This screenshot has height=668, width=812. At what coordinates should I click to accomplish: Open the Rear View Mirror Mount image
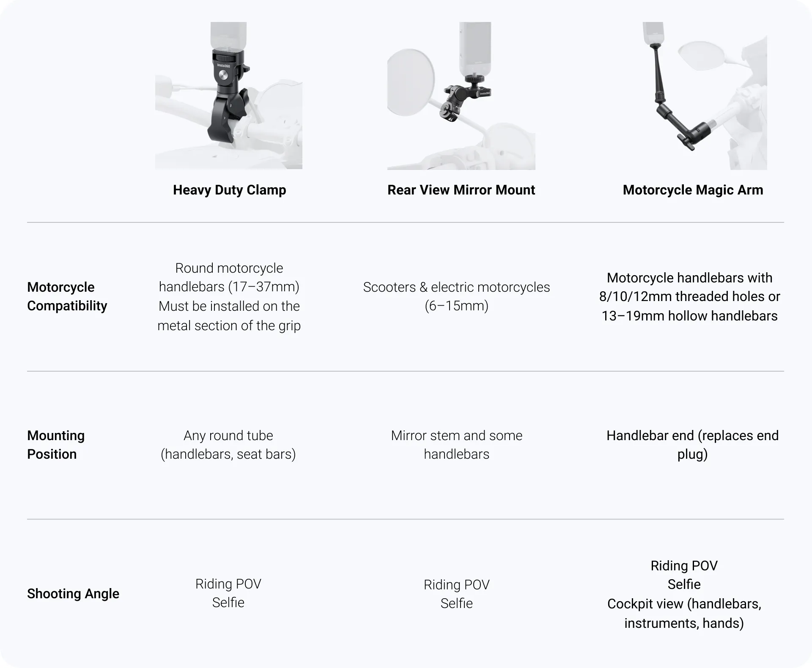461,96
